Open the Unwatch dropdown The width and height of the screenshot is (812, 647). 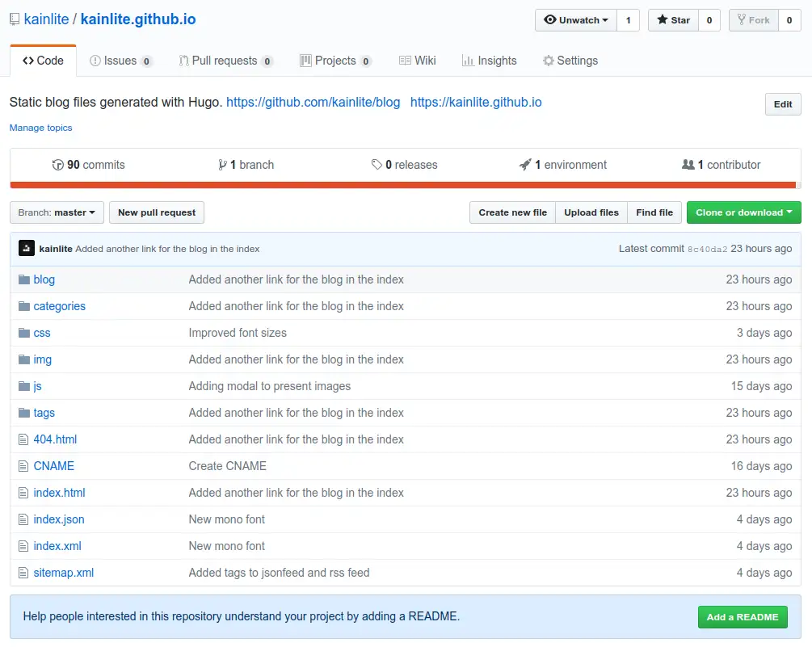click(x=576, y=20)
